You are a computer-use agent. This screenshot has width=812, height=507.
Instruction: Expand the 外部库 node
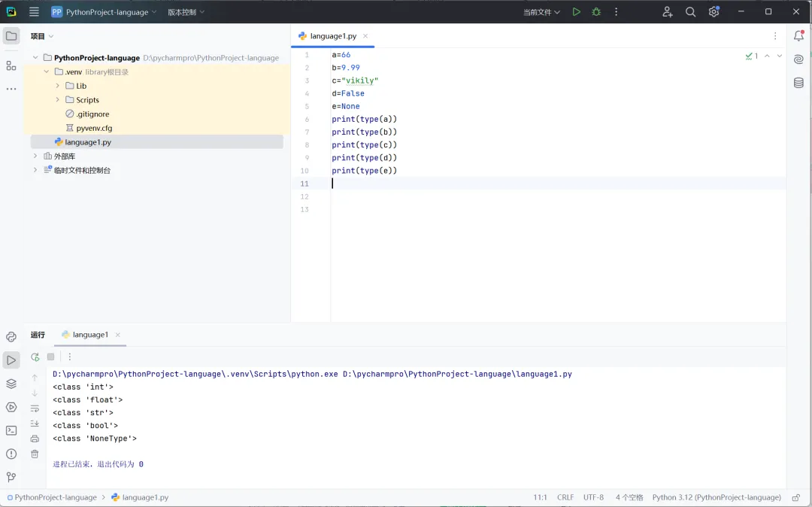point(35,156)
